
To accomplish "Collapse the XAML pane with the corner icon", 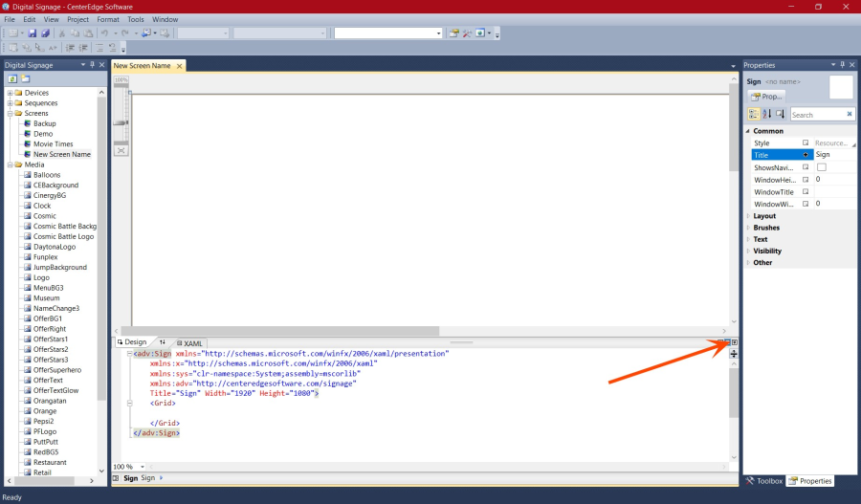I will (x=734, y=342).
